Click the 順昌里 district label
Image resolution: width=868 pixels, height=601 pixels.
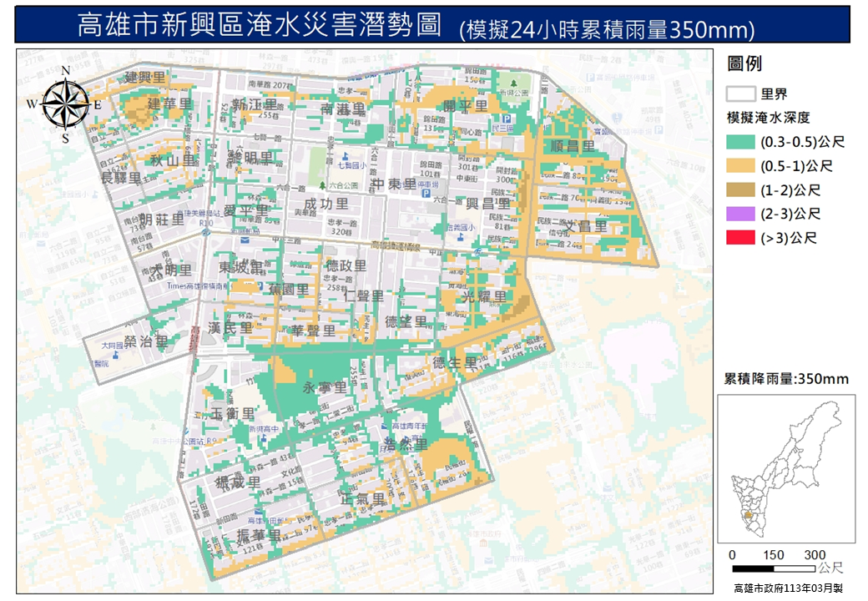[x=573, y=147]
